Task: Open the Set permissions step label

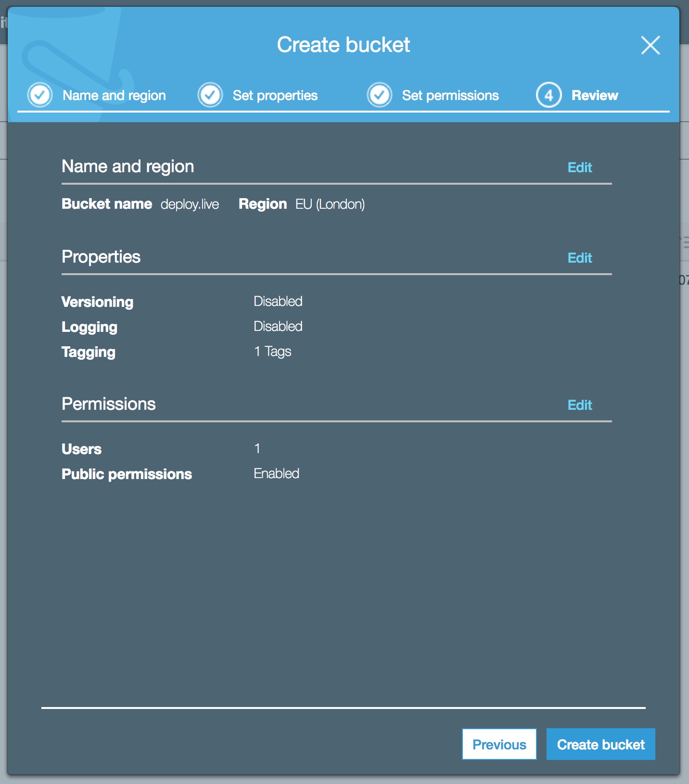Action: tap(450, 95)
